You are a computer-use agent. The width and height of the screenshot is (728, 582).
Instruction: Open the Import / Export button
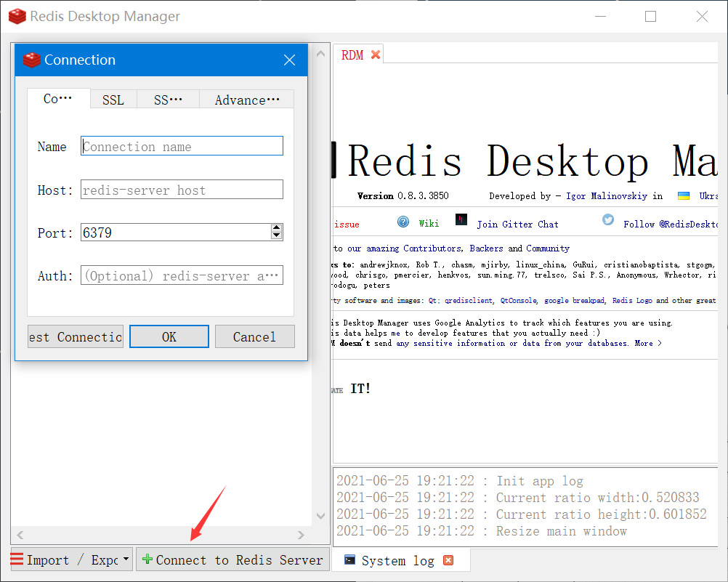click(71, 559)
